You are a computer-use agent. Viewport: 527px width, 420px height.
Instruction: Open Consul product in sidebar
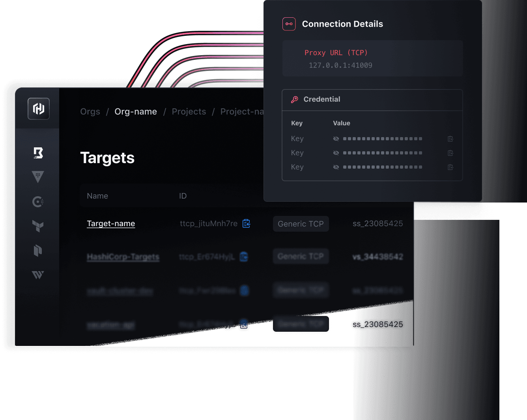point(38,202)
